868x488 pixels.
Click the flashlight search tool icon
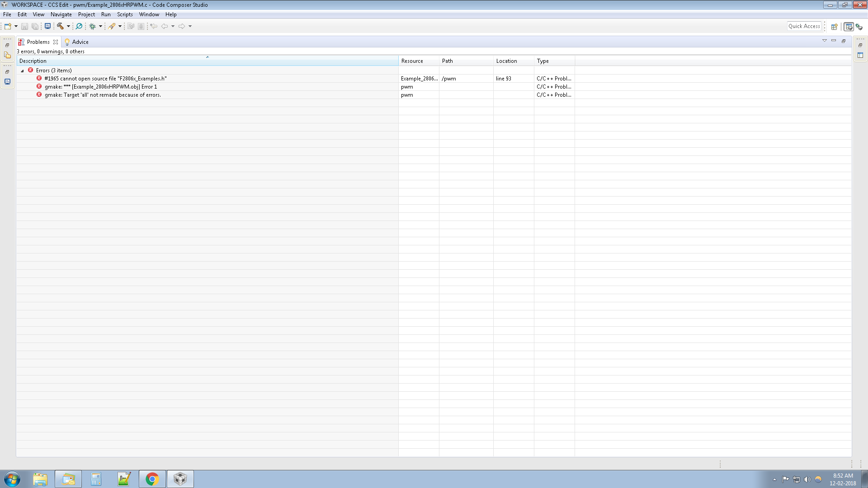tap(112, 26)
